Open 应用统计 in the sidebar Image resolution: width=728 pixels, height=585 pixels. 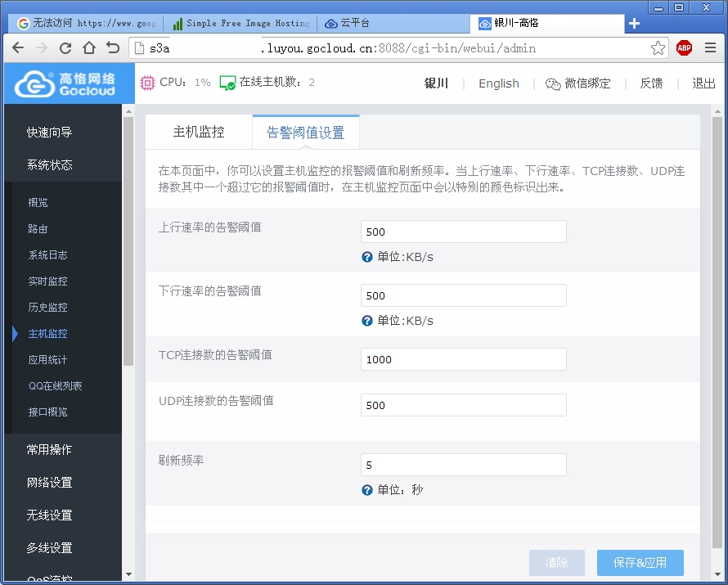coord(47,359)
